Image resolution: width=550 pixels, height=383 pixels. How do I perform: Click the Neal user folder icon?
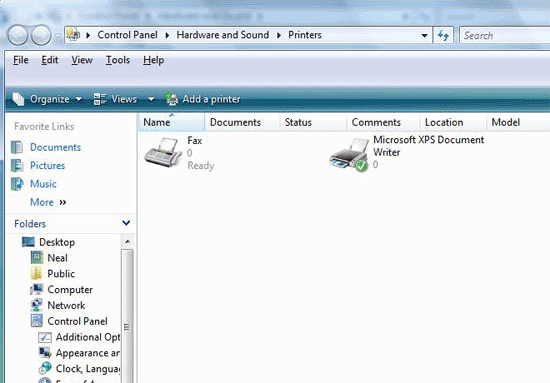click(36, 258)
